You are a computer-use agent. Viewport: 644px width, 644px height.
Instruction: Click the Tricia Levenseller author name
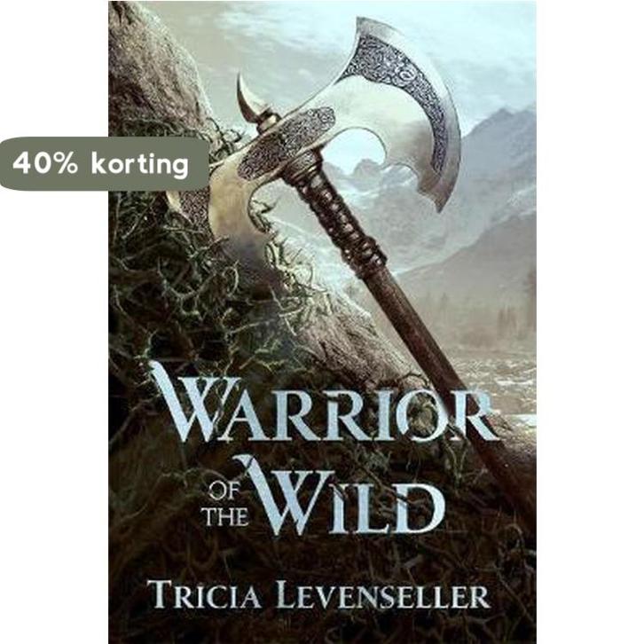click(x=319, y=595)
